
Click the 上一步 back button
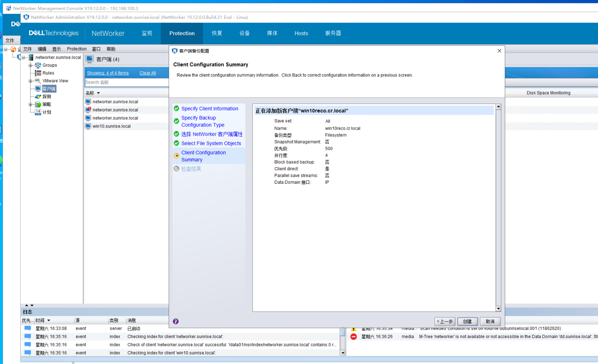tap(445, 322)
